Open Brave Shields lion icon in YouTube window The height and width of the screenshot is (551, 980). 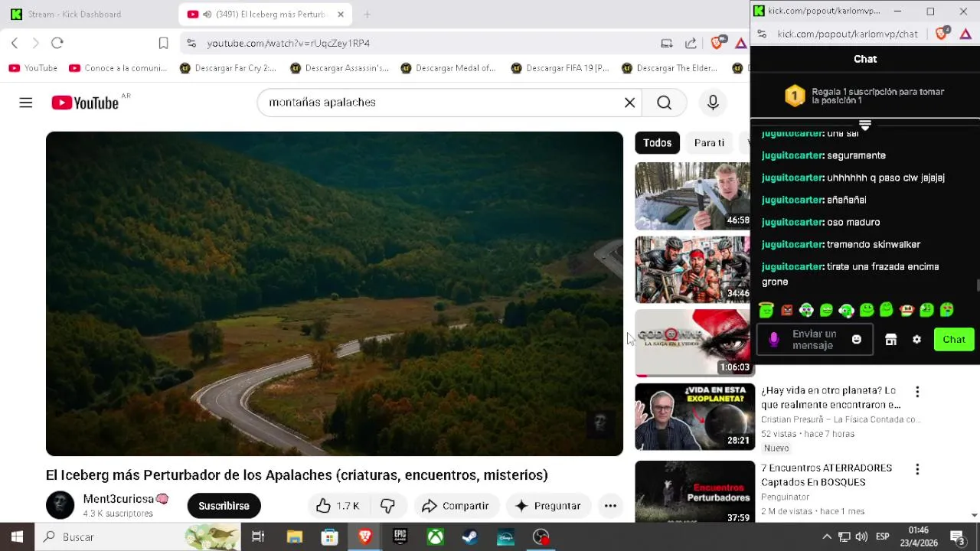pyautogui.click(x=717, y=43)
